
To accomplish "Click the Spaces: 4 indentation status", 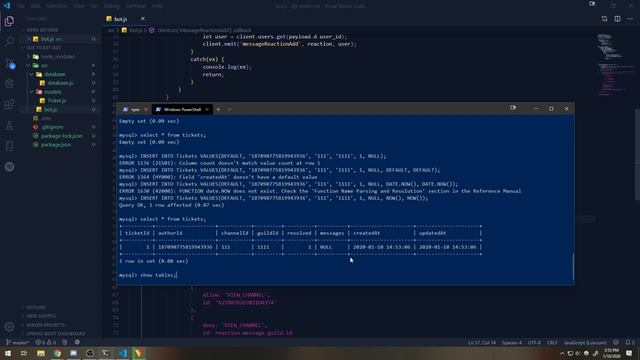I will tap(511, 342).
